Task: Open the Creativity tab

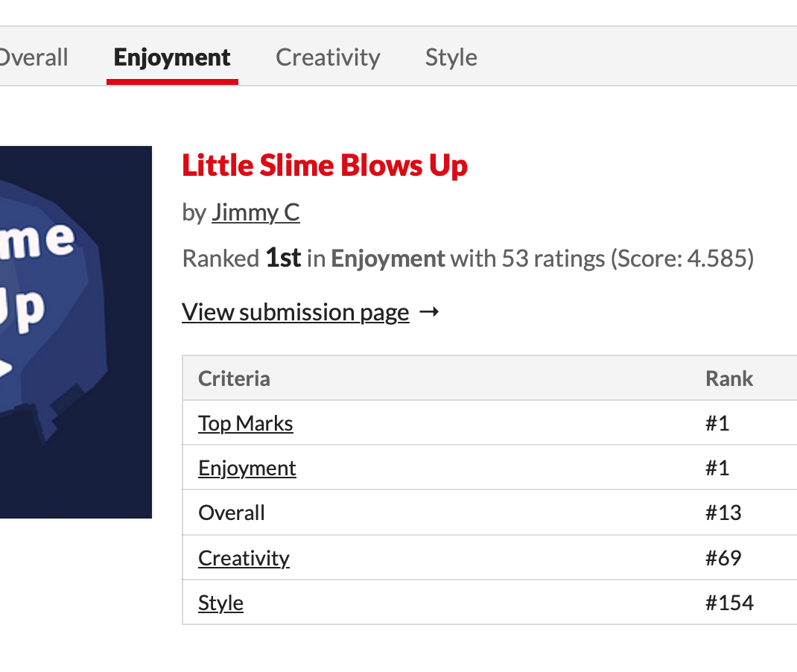Action: (x=328, y=57)
